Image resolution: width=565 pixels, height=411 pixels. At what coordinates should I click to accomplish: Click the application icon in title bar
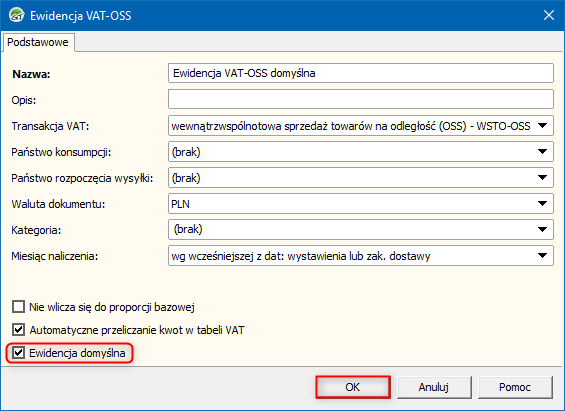tap(17, 15)
